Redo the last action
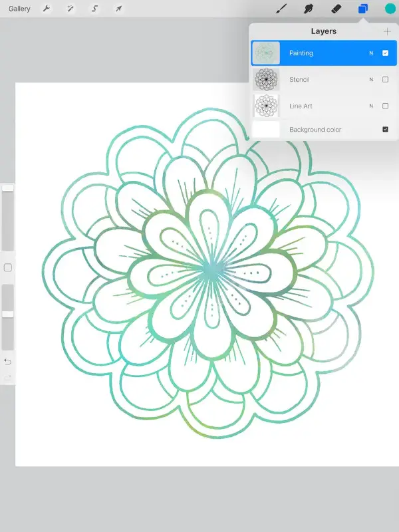399x532 pixels. coord(7,377)
